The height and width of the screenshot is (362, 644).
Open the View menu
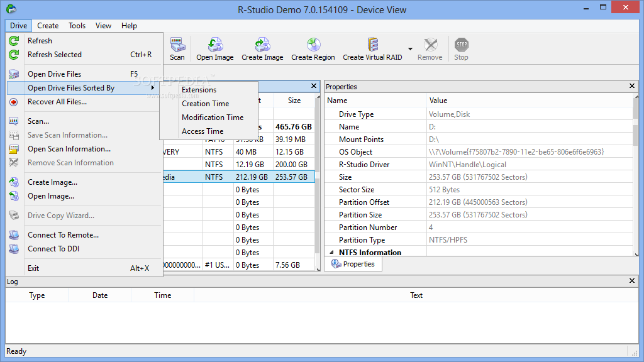[103, 25]
